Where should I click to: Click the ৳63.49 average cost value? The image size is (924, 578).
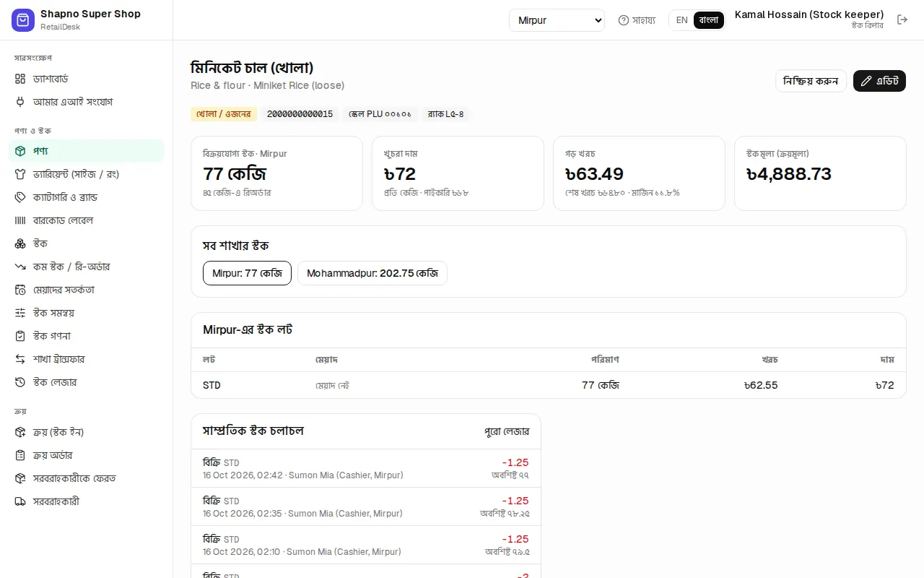point(594,174)
